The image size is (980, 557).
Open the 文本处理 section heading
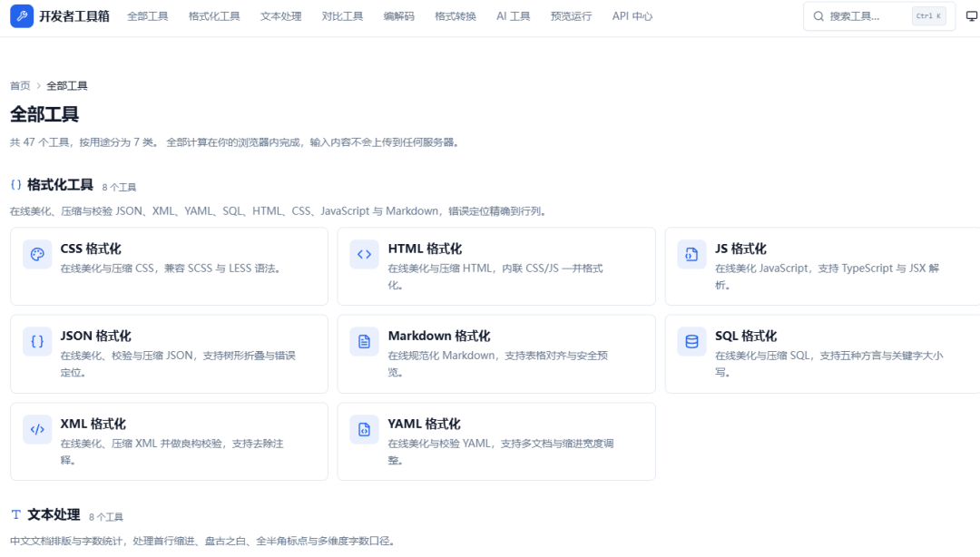(54, 514)
